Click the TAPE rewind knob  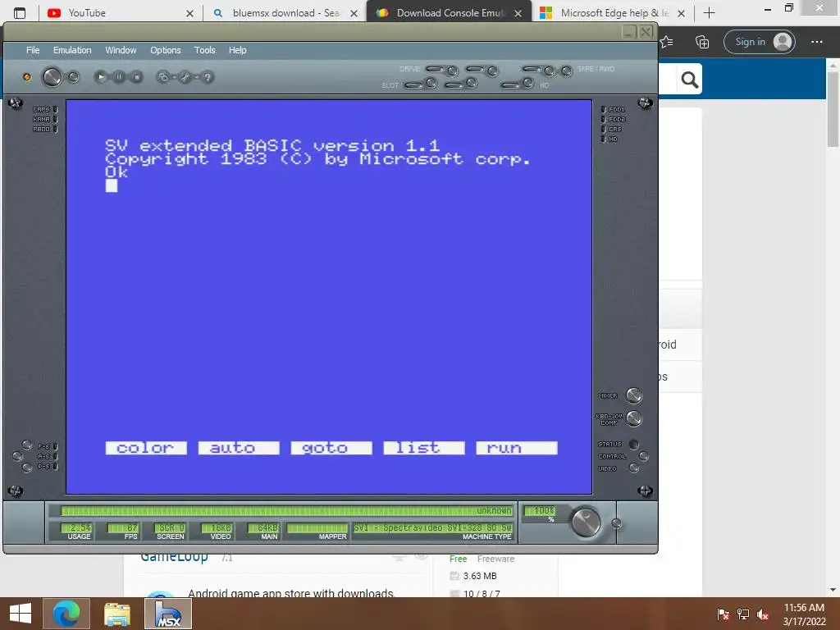(x=567, y=71)
